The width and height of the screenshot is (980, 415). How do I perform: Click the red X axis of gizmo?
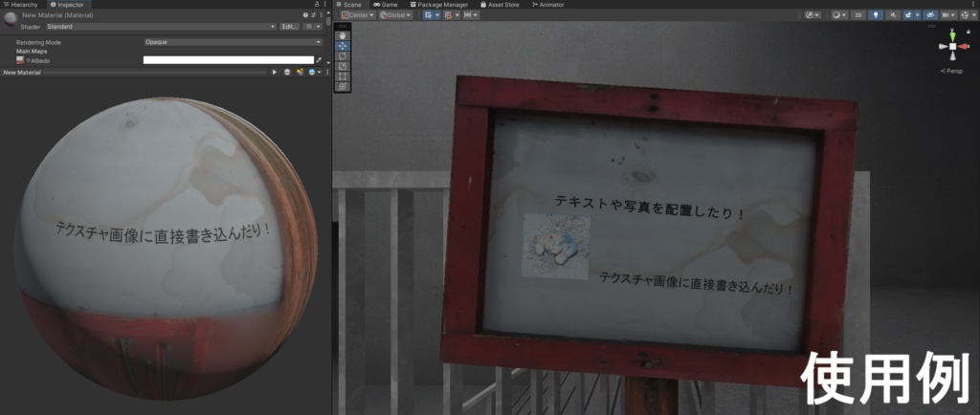pyautogui.click(x=963, y=47)
